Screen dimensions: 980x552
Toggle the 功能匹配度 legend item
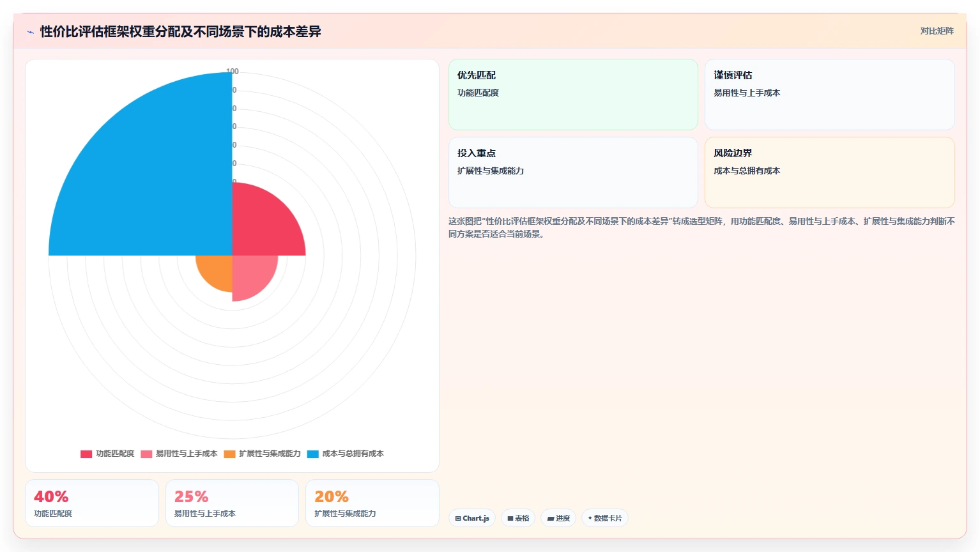click(x=107, y=454)
